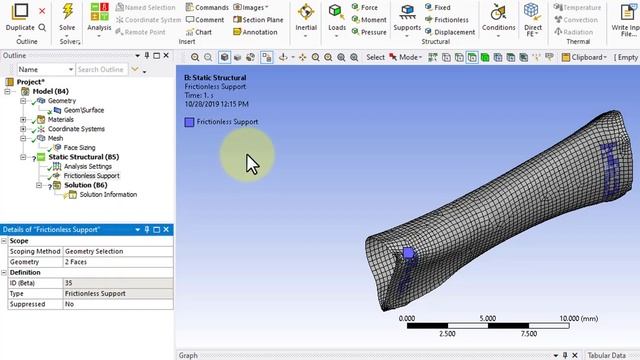Add a Frictionless support from the ribbon

click(x=447, y=20)
